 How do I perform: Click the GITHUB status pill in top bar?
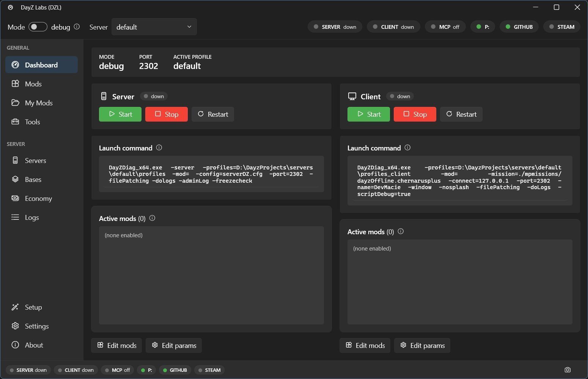519,27
